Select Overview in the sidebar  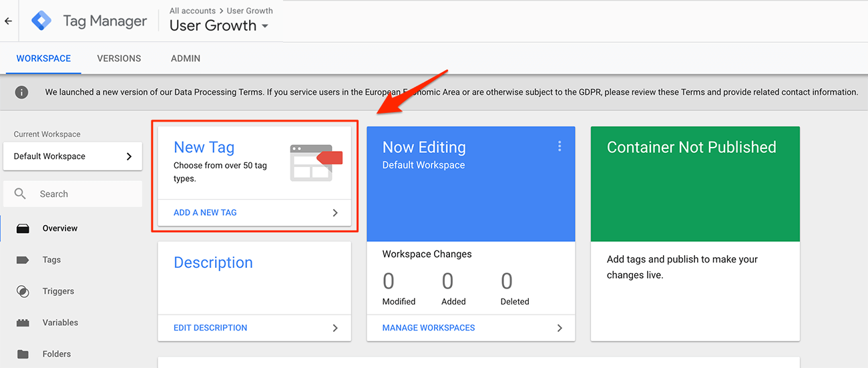60,228
